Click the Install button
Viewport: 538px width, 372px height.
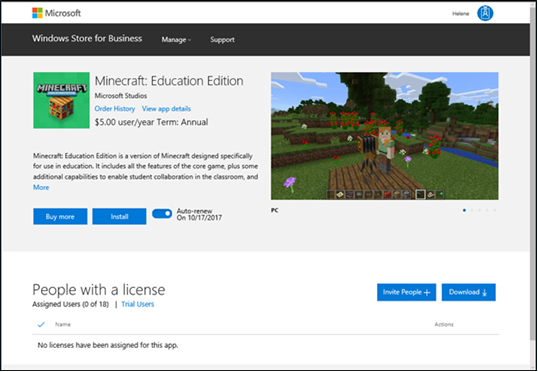point(119,217)
